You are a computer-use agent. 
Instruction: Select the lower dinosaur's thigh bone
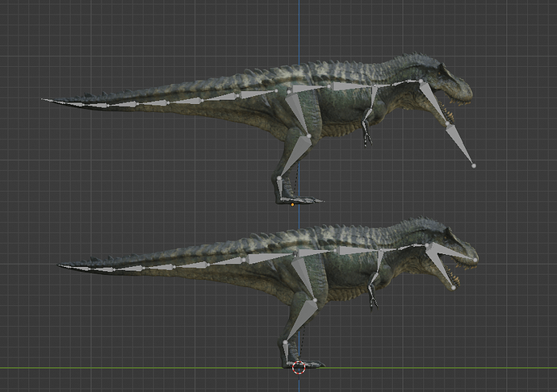coord(304,279)
